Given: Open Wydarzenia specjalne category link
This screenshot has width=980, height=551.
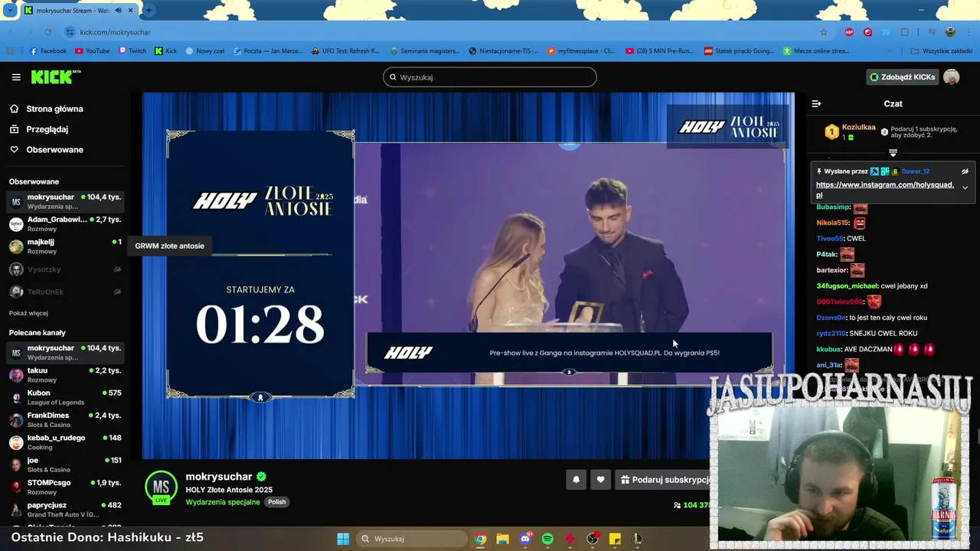Looking at the screenshot, I should click(223, 502).
